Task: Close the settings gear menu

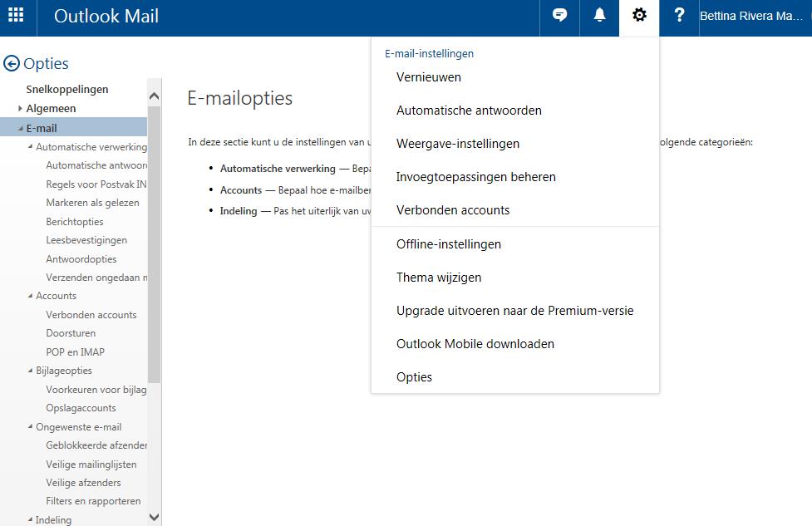Action: click(639, 16)
